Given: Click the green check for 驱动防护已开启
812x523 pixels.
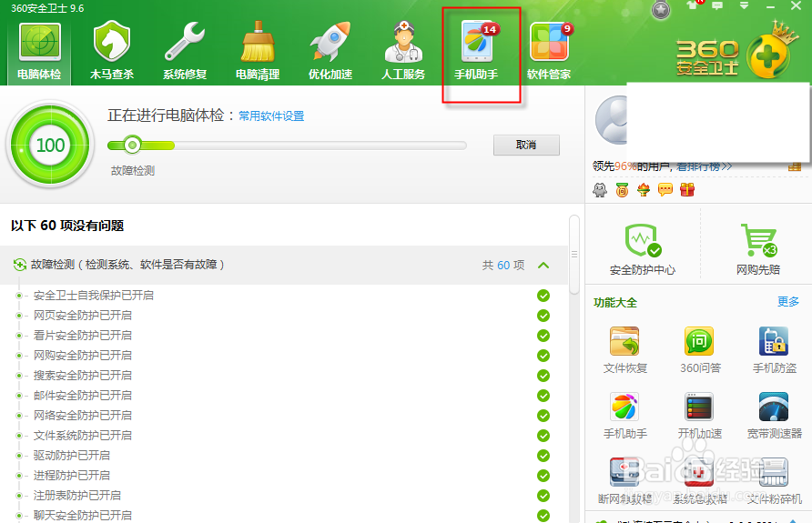Looking at the screenshot, I should tap(543, 456).
